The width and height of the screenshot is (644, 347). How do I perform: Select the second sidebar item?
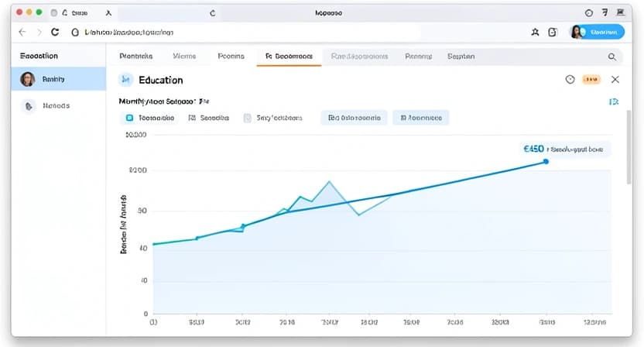coord(58,105)
